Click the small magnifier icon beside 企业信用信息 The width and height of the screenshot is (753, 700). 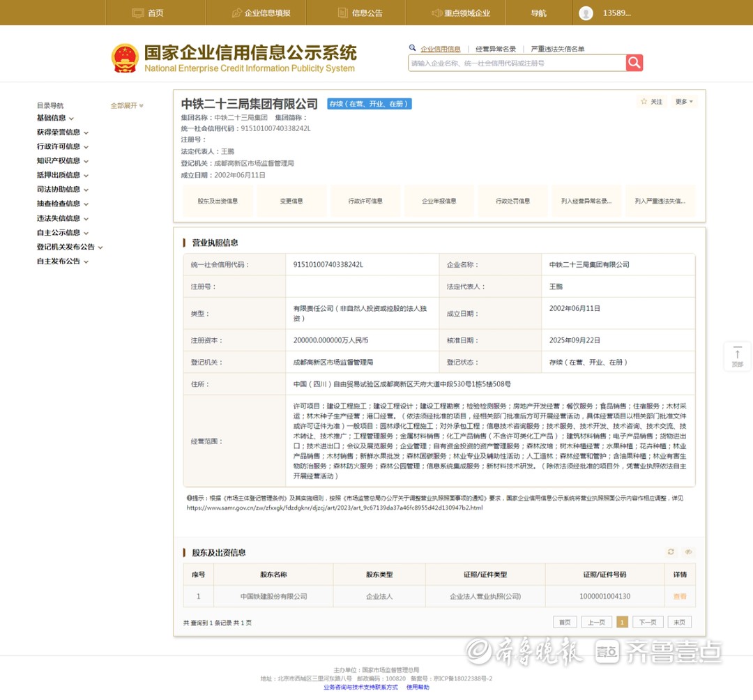[x=412, y=48]
